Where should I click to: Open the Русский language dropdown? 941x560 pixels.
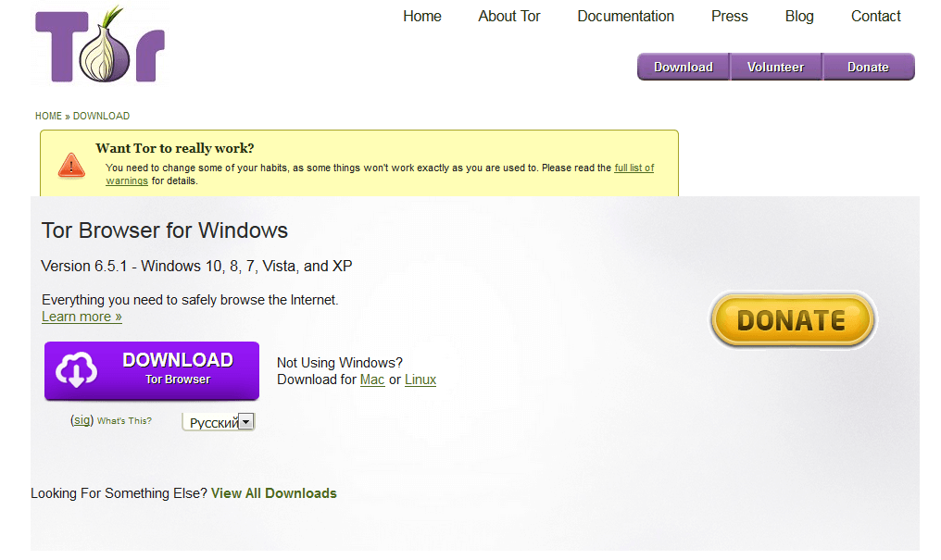(219, 422)
